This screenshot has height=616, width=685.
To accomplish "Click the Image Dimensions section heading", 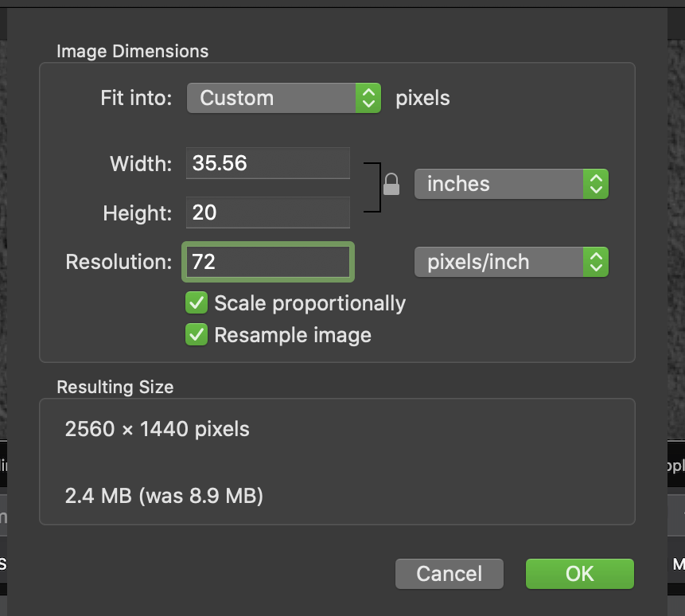I will coord(132,52).
